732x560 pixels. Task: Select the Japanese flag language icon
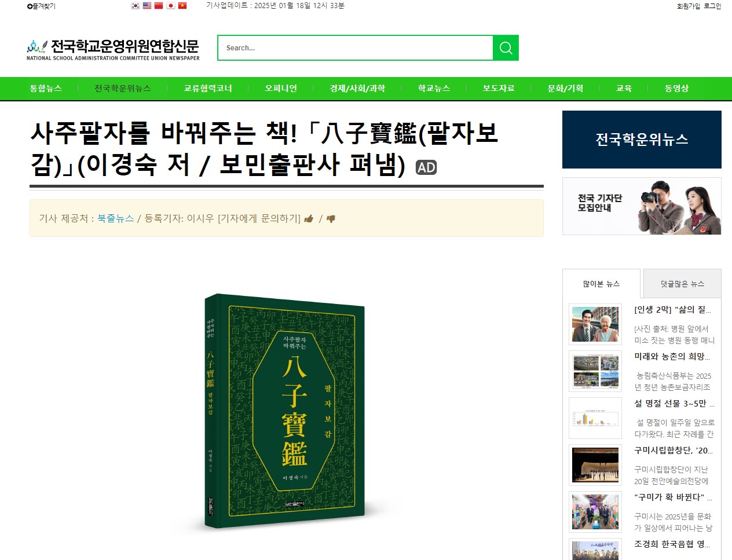tap(171, 5)
